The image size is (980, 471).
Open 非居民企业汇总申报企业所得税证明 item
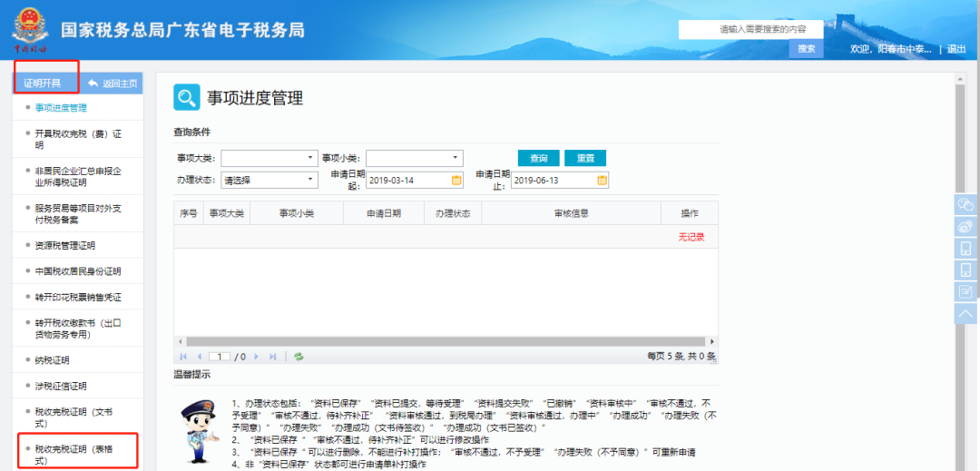(78, 176)
